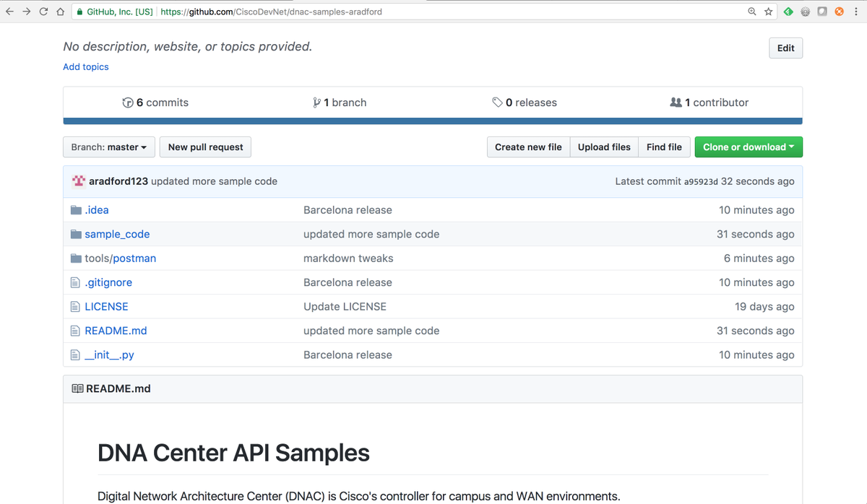
Task: Click the '6 minutes ago' timestamp
Action: click(x=759, y=258)
